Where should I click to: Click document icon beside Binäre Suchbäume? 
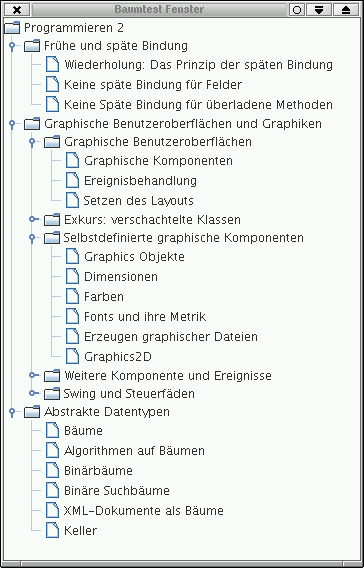click(x=52, y=490)
